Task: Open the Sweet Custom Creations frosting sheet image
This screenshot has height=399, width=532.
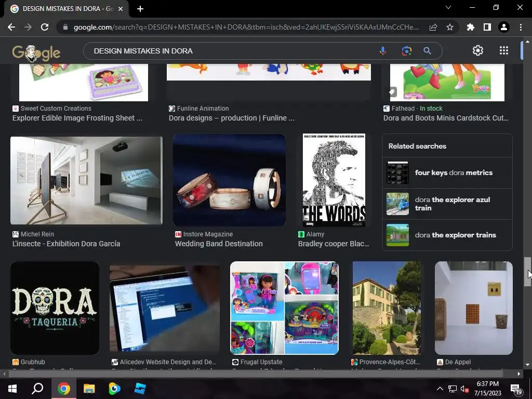Action: coord(84,83)
